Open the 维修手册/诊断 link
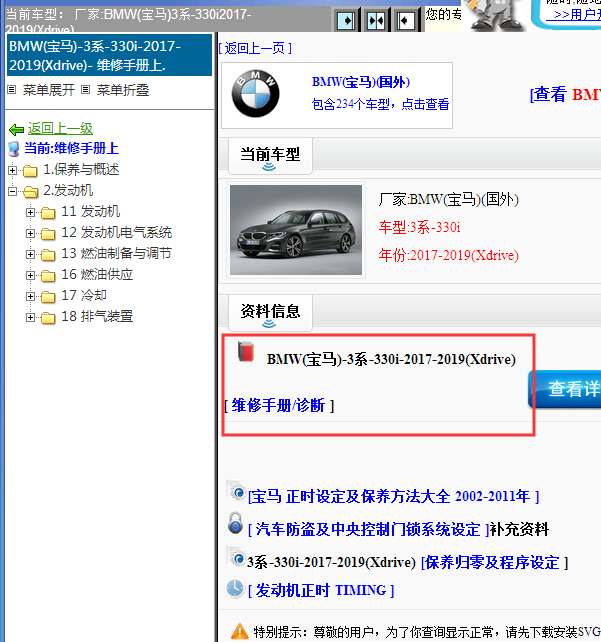The height and width of the screenshot is (642, 601). (278, 405)
